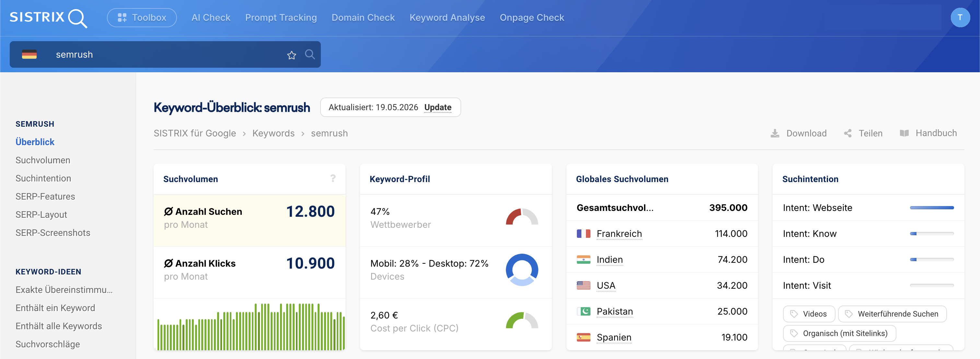Click the Suchvolumen help question mark
The height and width of the screenshot is (359, 980).
click(333, 178)
